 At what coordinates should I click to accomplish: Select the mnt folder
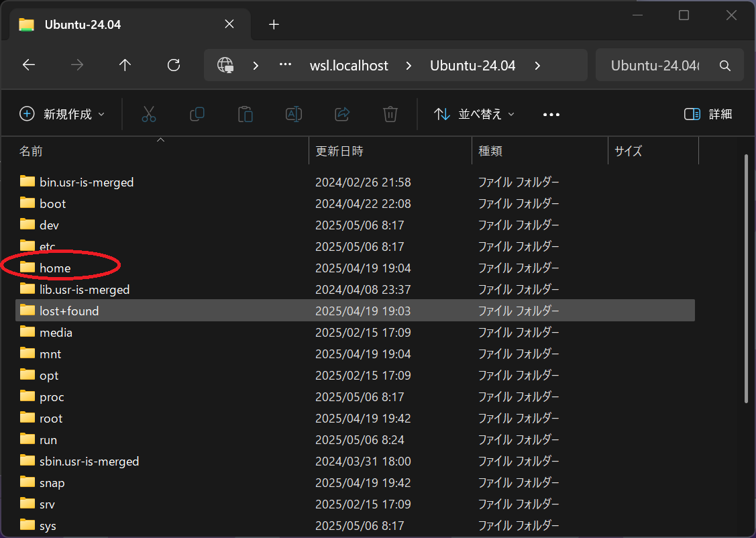click(355, 354)
